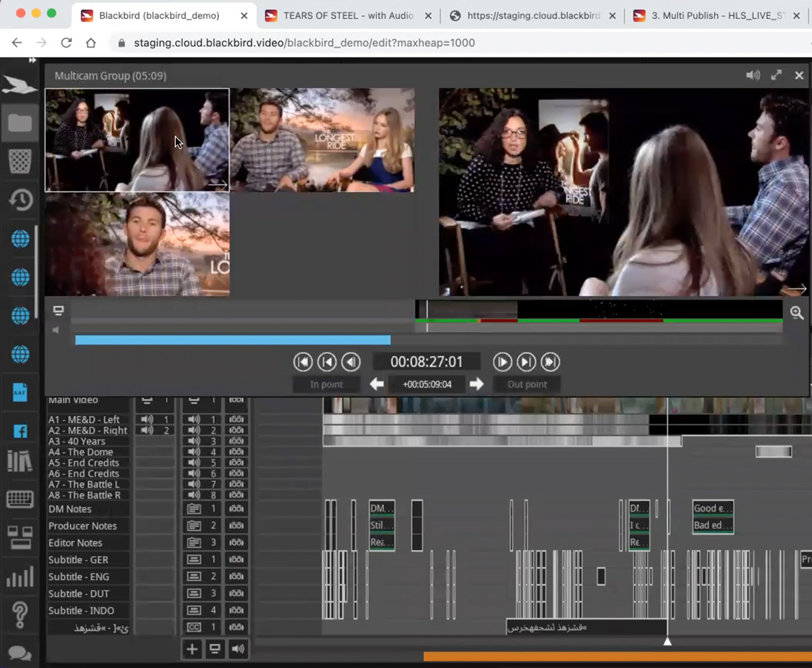This screenshot has height=668, width=812.
Task: Open the history clock icon
Action: click(x=20, y=200)
